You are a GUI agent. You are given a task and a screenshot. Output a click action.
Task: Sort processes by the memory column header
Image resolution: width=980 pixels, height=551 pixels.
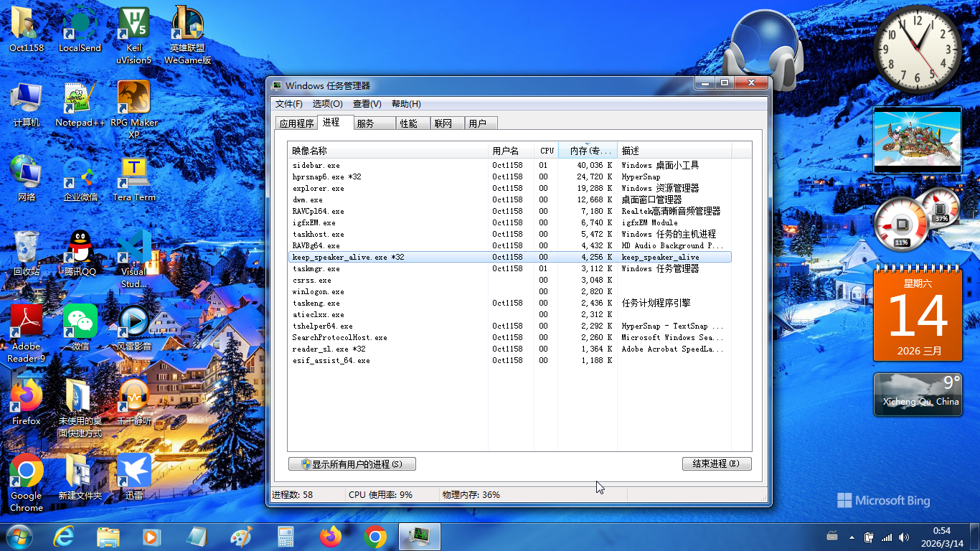[x=588, y=151]
